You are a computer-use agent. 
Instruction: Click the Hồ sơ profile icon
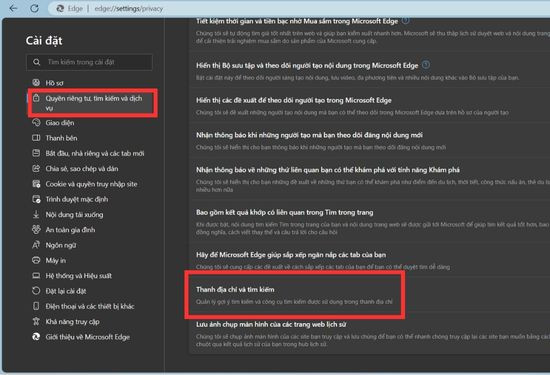pyautogui.click(x=36, y=82)
